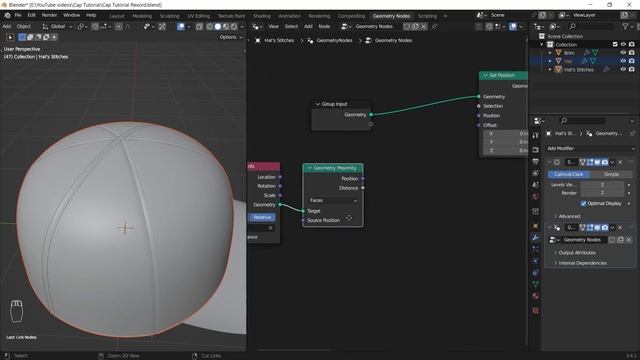The height and width of the screenshot is (360, 640).
Task: Open the Faces target element dropdown
Action: click(x=333, y=200)
